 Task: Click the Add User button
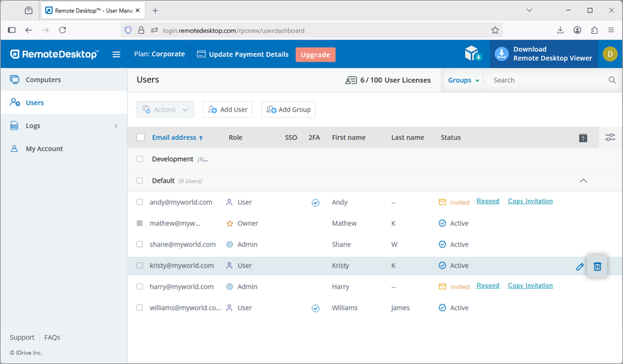(228, 109)
